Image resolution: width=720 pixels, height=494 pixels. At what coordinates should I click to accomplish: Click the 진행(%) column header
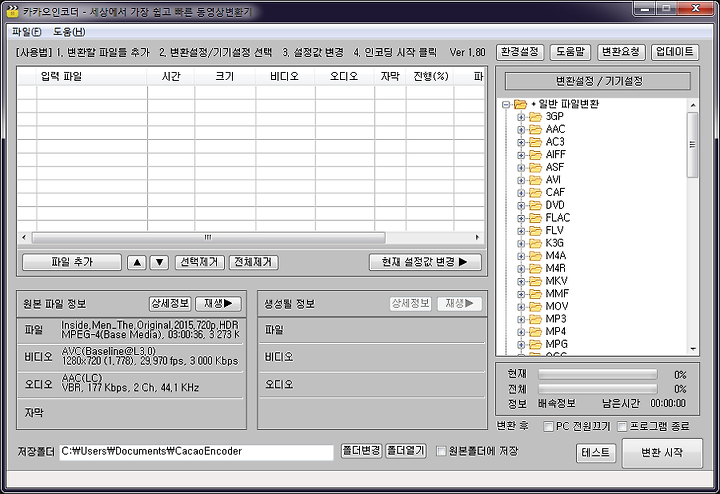(x=430, y=76)
